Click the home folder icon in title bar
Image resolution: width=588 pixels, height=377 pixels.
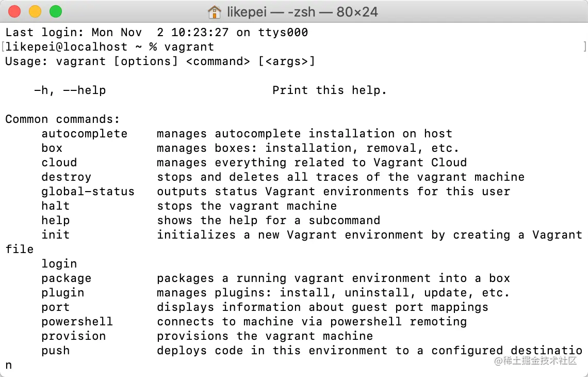point(214,12)
